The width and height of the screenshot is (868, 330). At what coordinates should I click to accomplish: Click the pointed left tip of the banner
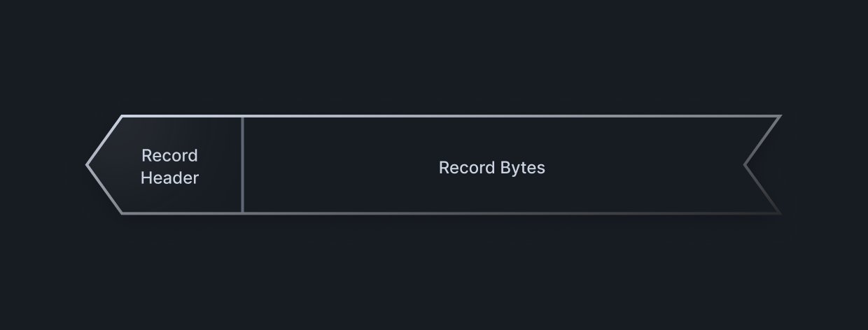[x=87, y=165]
